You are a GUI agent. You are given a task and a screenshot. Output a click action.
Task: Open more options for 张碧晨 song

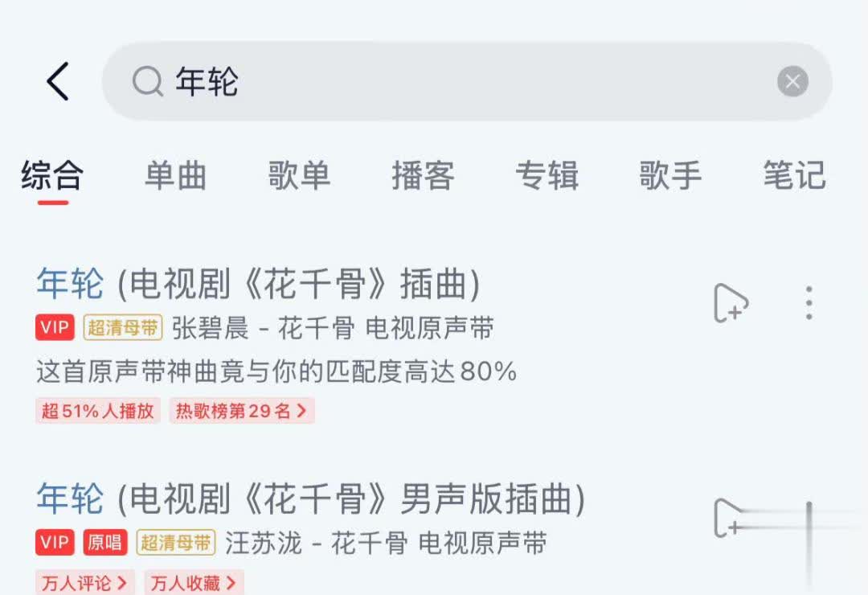[x=809, y=303]
